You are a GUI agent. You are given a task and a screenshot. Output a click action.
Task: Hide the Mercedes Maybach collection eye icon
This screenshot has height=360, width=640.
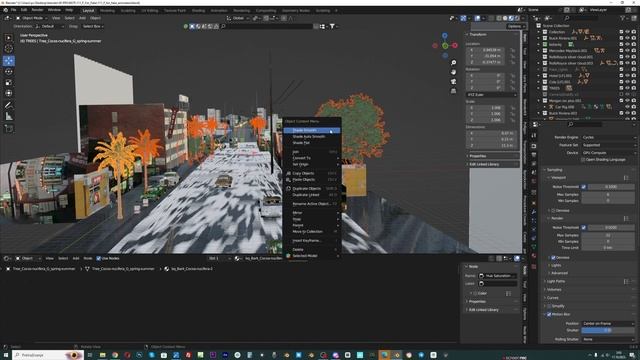tap(627, 51)
